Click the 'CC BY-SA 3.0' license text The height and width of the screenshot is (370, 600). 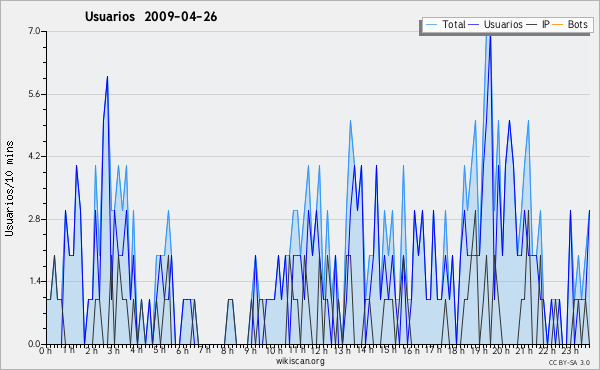(569, 362)
